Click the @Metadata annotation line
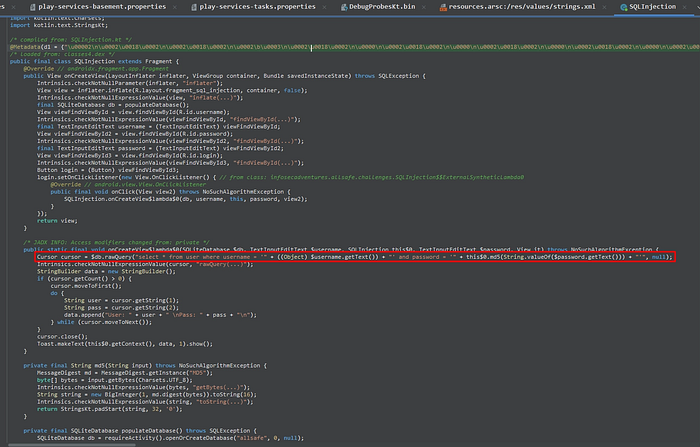The height and width of the screenshot is (447, 700). tap(355, 47)
